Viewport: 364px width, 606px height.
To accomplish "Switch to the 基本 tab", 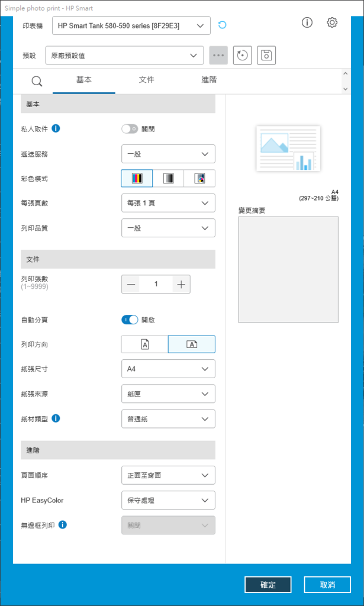I will click(84, 80).
